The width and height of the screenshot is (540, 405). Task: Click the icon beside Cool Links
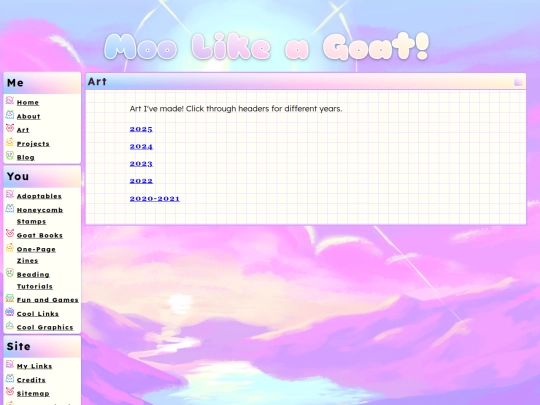pos(10,312)
